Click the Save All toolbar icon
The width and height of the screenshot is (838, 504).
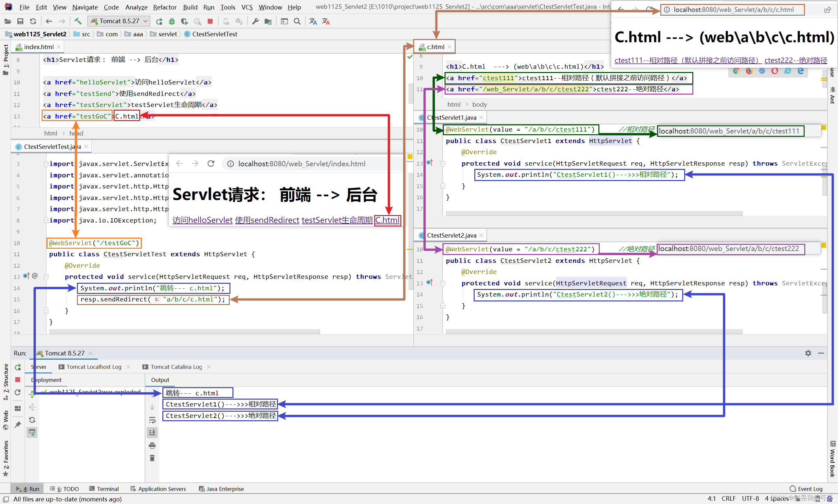click(x=20, y=21)
